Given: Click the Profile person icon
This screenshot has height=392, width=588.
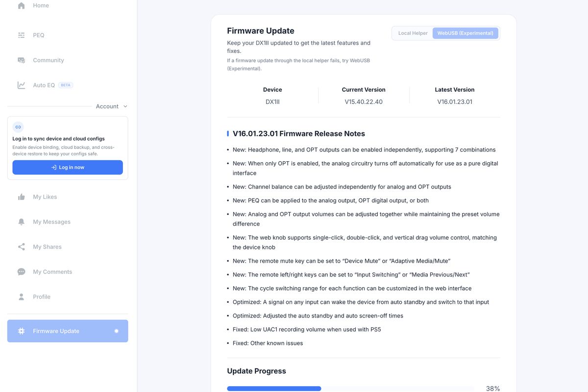Looking at the screenshot, I should pos(21,297).
